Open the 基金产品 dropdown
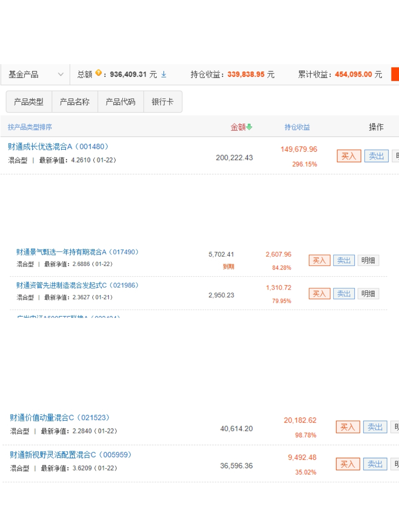399x532 pixels. pos(35,74)
